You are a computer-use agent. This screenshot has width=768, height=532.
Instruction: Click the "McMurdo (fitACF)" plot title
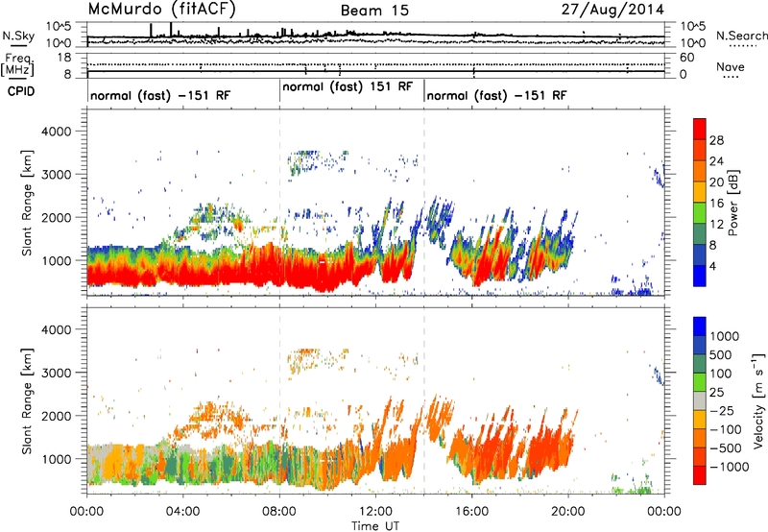161,10
